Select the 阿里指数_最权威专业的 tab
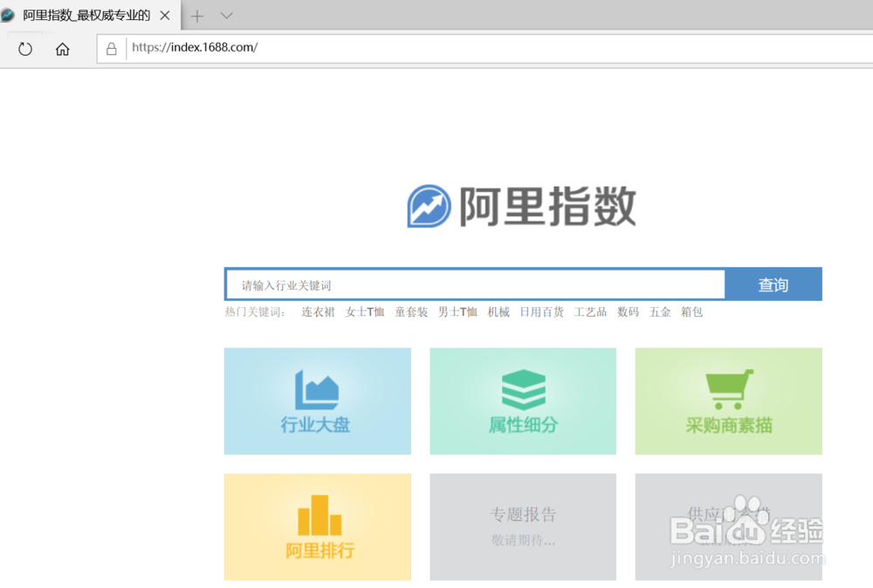Image resolution: width=873 pixels, height=588 pixels. (x=89, y=15)
